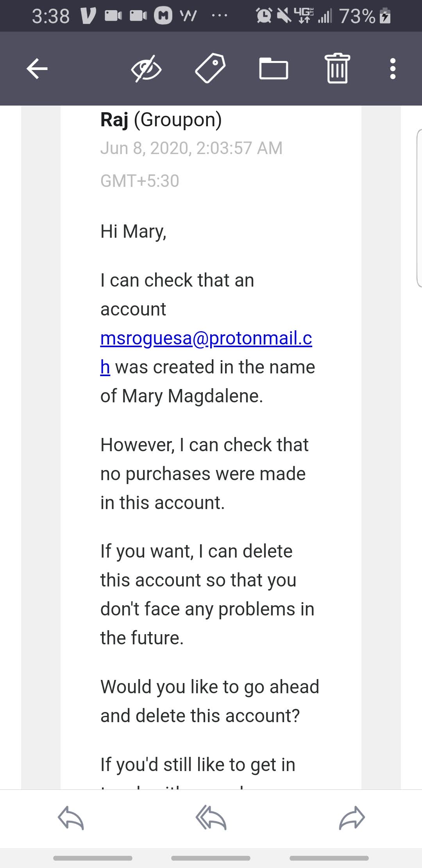Reply using single-arrow icon
Viewport: 422px width, 868px height.
click(x=71, y=818)
